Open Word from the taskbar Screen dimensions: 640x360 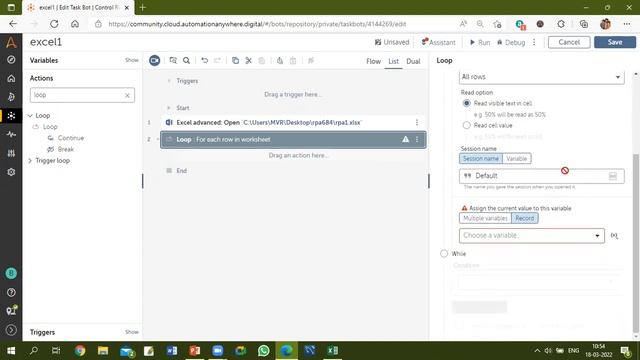[172, 351]
